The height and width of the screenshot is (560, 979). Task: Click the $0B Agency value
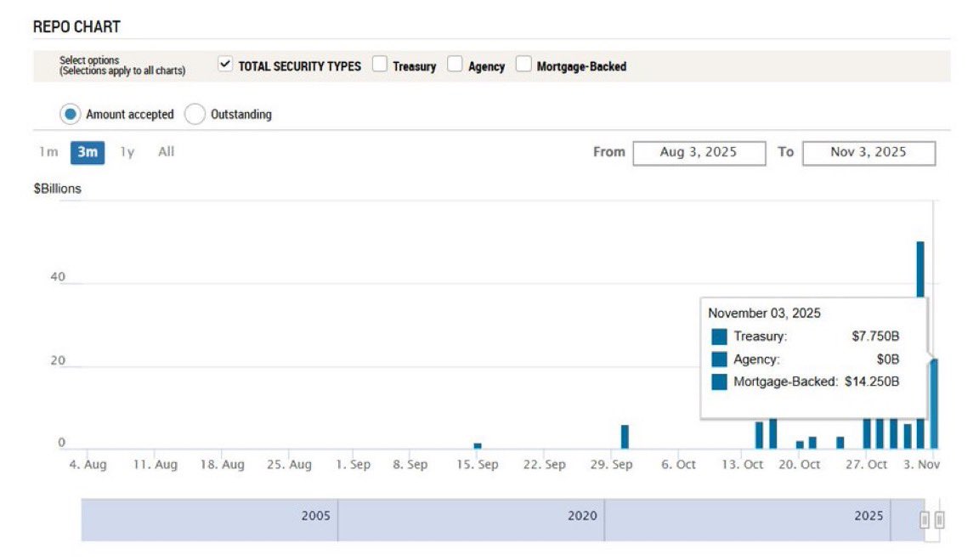888,359
